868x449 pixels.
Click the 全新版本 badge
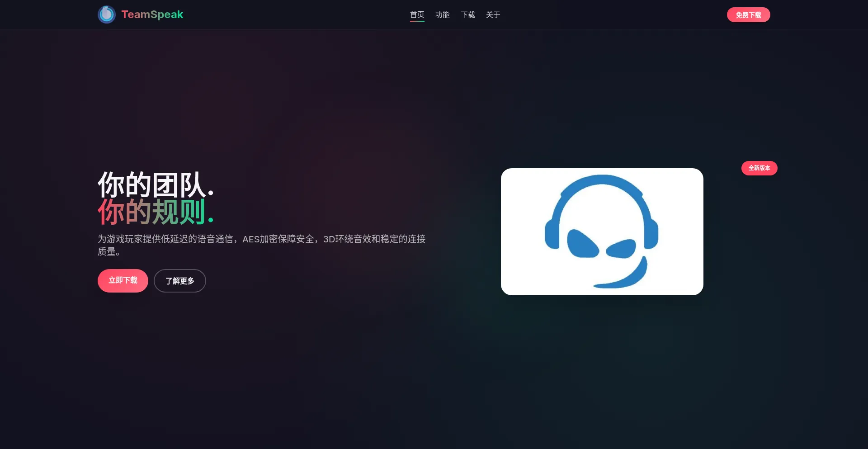pos(759,168)
